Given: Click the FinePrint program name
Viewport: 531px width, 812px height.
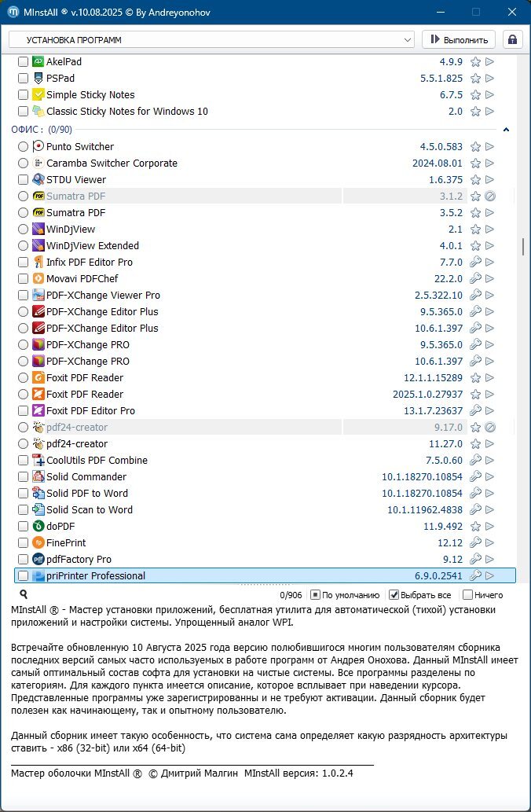Looking at the screenshot, I should coord(66,542).
